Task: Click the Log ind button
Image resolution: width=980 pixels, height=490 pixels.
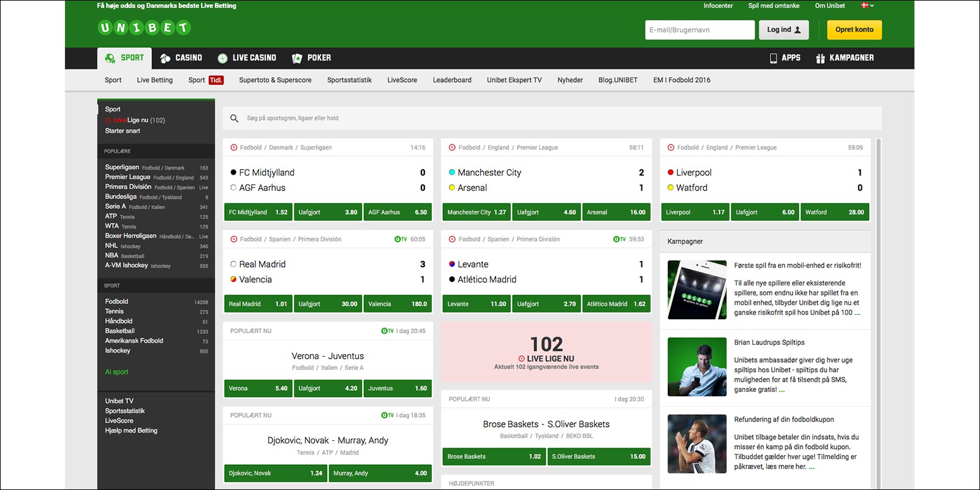Action: coord(784,29)
